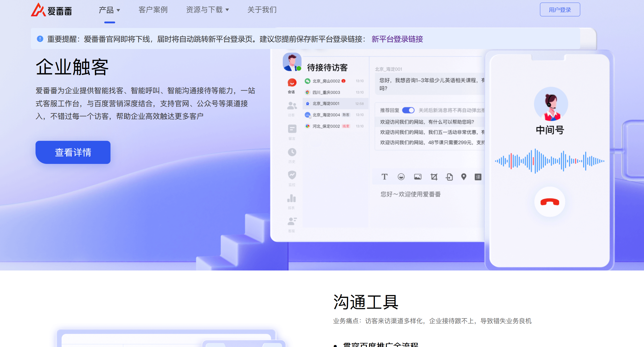The image size is (644, 347).
Task: Open 客户案例 page
Action: pos(153,10)
